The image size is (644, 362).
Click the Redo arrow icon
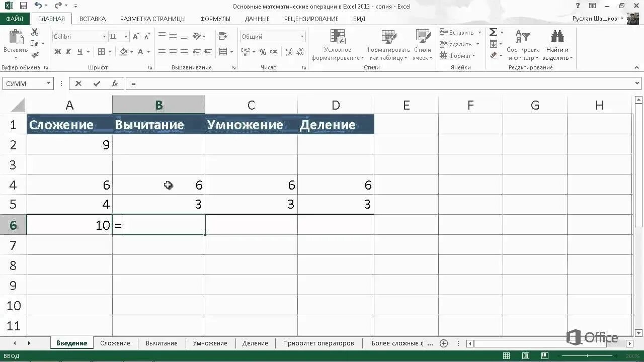57,6
